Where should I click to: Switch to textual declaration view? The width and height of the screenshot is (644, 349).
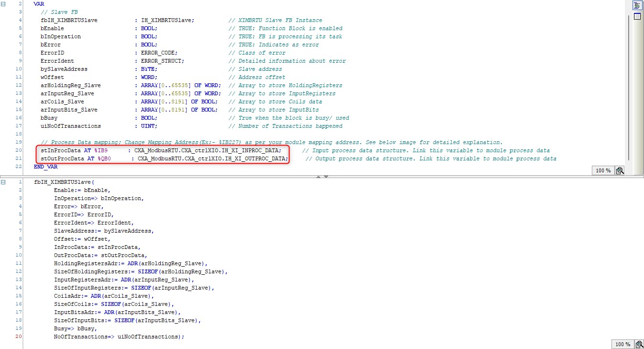tap(637, 6)
